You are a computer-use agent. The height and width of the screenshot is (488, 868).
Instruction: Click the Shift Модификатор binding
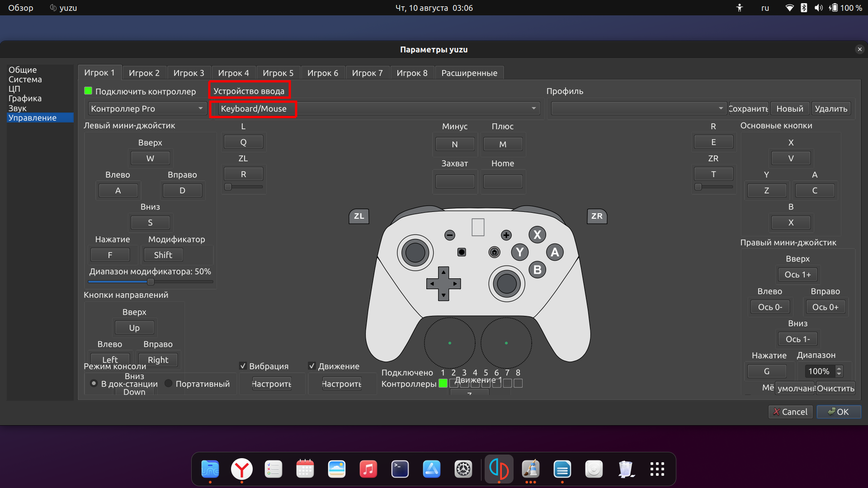click(163, 255)
